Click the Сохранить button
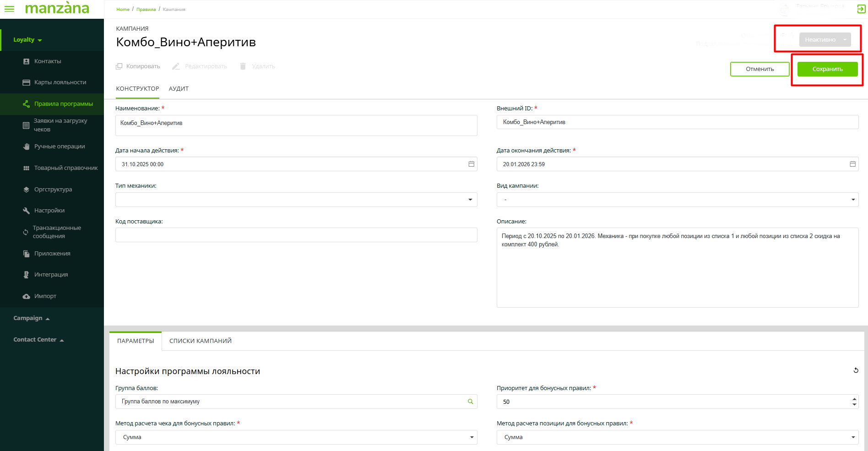The height and width of the screenshot is (451, 868). [827, 69]
